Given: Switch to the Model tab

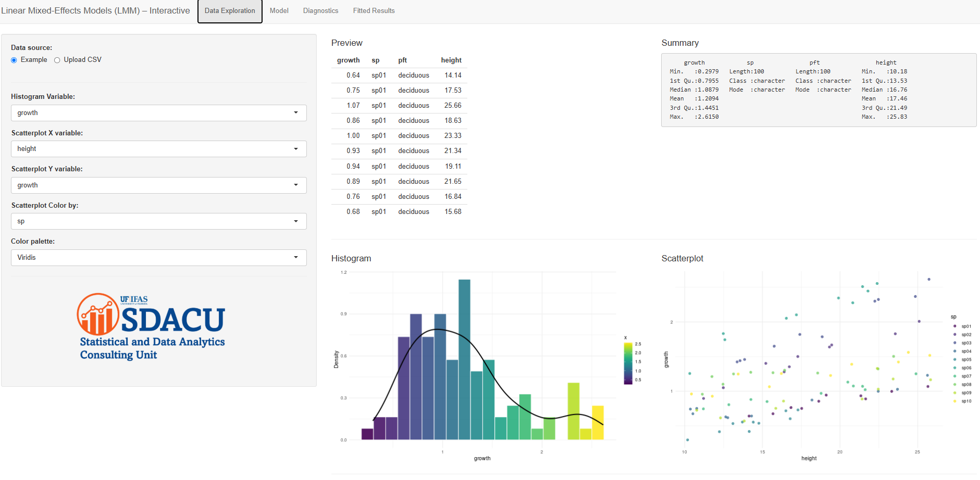Looking at the screenshot, I should (279, 10).
